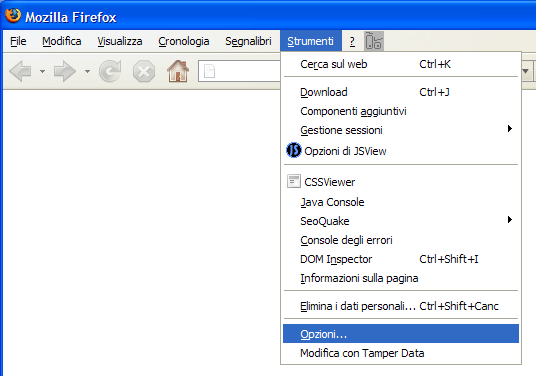This screenshot has width=536, height=376.
Task: Open the Modifica menu
Action: (62, 41)
